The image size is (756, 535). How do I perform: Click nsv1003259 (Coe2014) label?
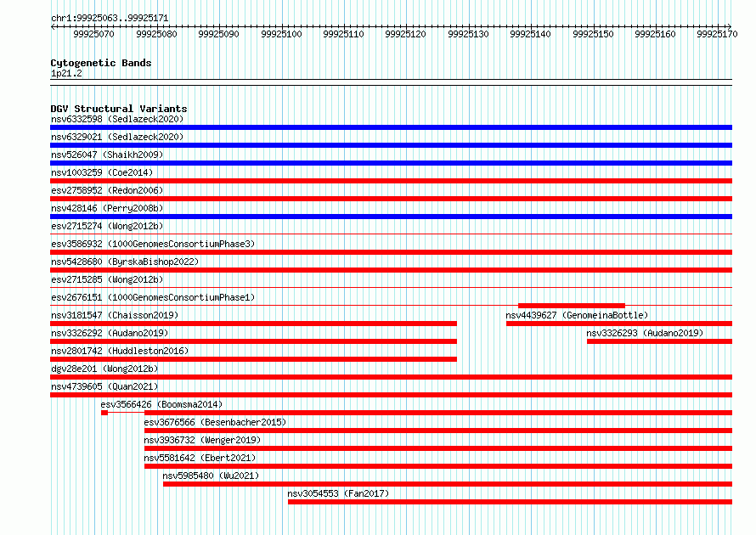click(102, 172)
